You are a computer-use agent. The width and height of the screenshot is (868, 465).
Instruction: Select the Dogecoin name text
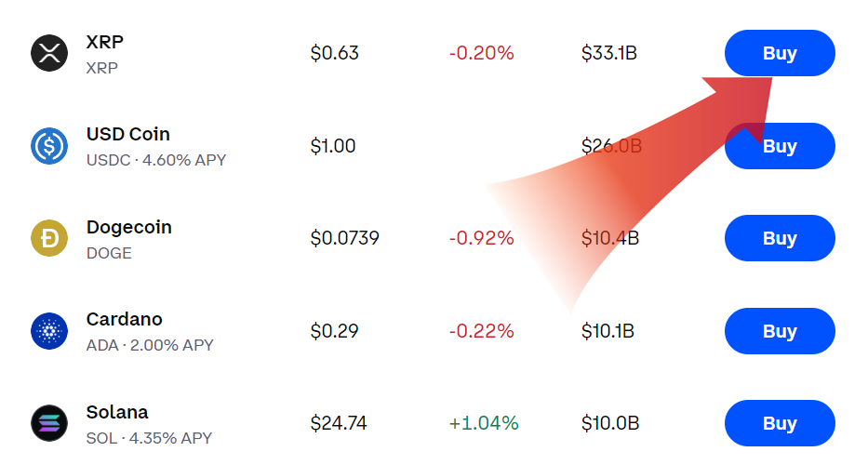coord(129,227)
